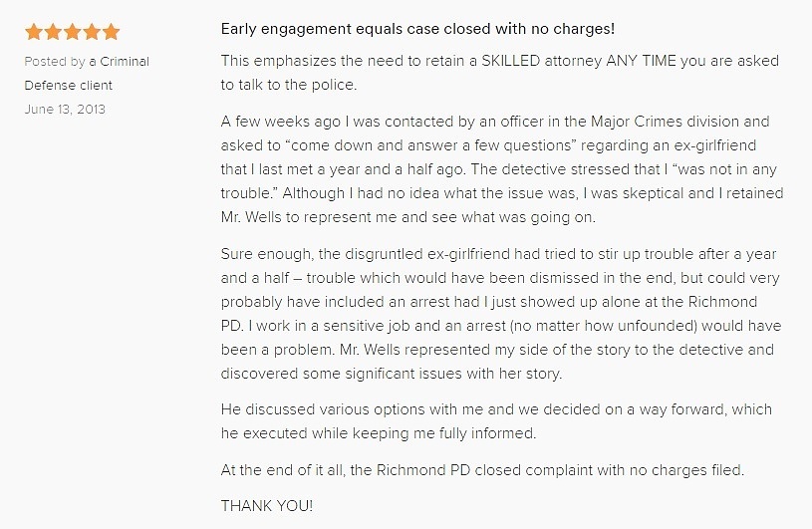This screenshot has height=529, width=812.
Task: Click the fourth orange rating star
Action: tap(92, 32)
